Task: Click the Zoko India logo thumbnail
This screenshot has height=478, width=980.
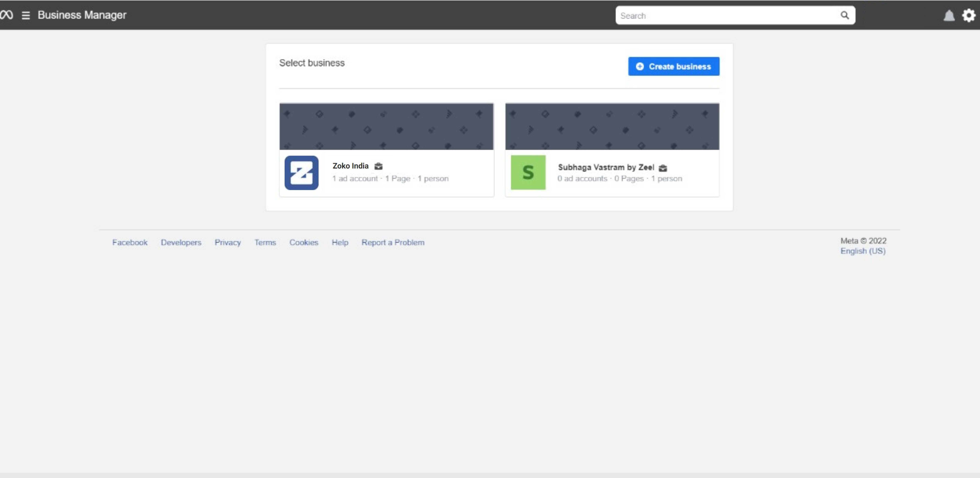Action: 301,173
